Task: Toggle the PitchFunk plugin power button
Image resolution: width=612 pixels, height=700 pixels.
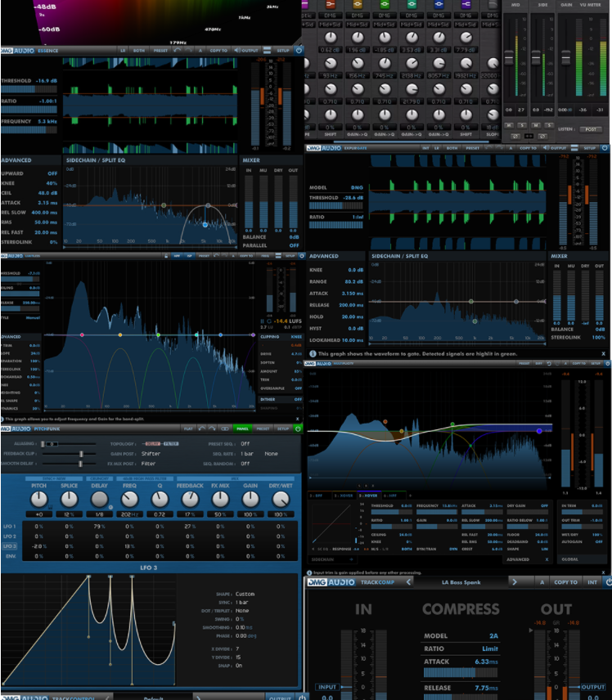Action: (298, 429)
